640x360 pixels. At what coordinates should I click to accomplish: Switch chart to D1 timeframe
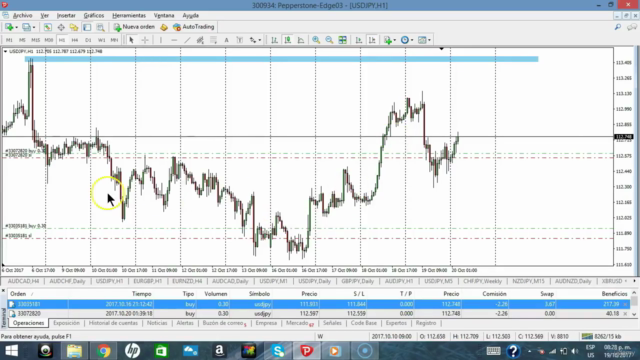pos(88,40)
